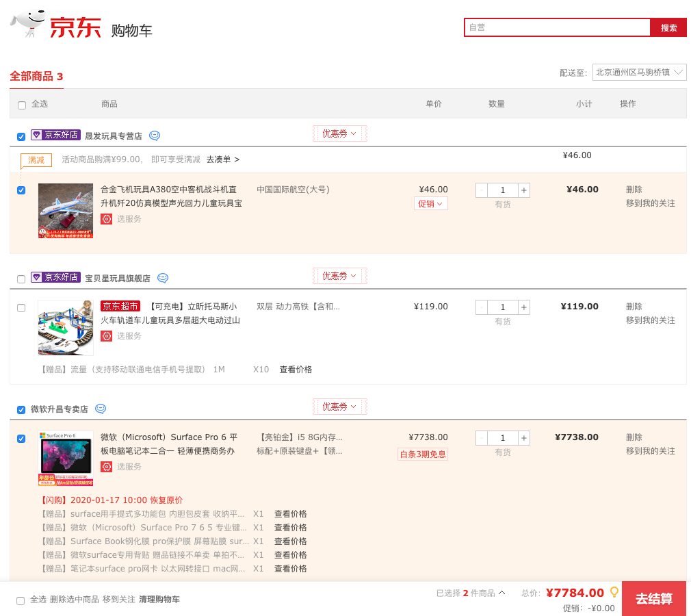Click the search input field
Image resolution: width=691 pixels, height=616 pixels.
tap(556, 27)
